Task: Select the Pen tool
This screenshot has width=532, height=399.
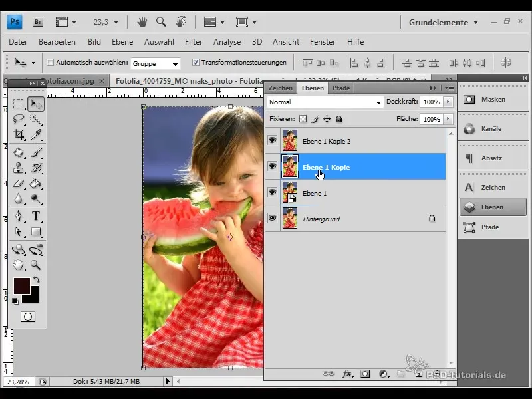Action: (19, 216)
